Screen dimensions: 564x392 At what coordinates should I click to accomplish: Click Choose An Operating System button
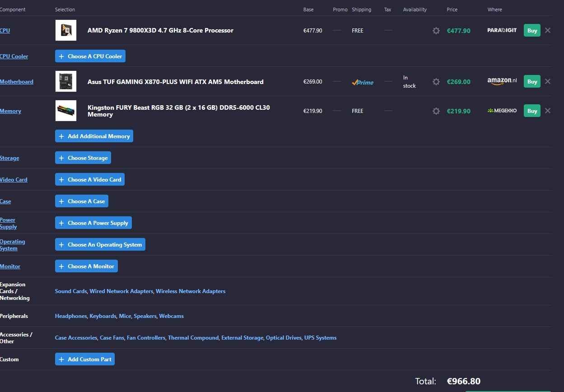[100, 244]
